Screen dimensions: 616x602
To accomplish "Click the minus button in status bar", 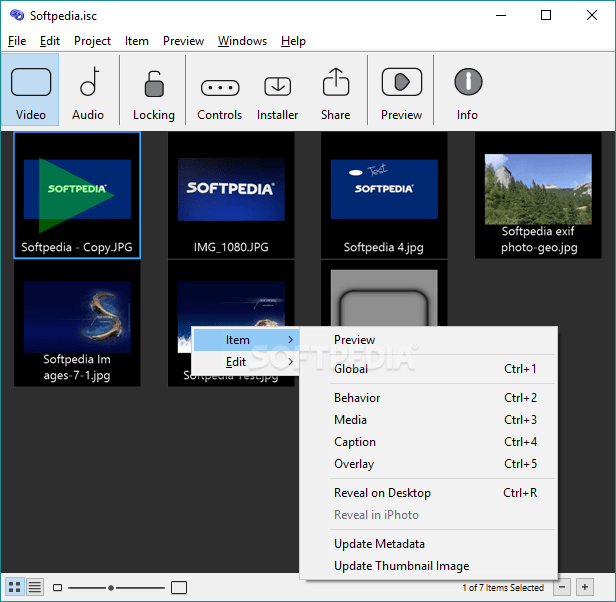I will click(562, 587).
